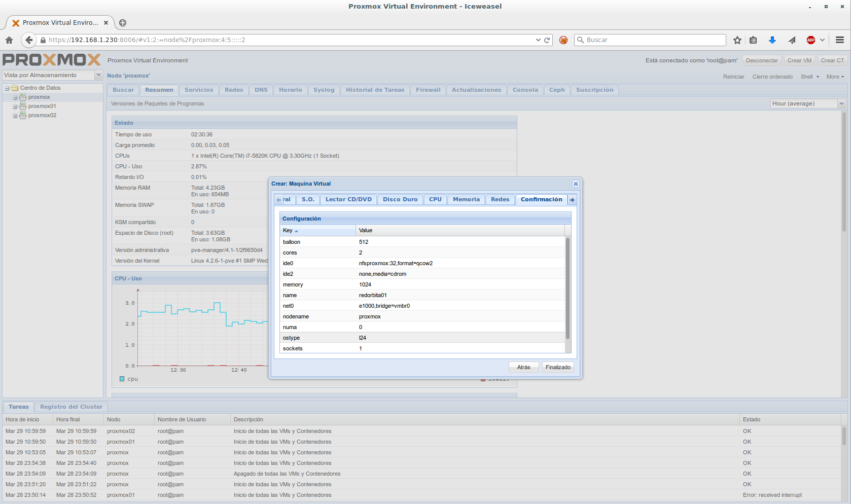This screenshot has height=504, width=851.
Task: Click the Finalizado button
Action: tap(558, 367)
